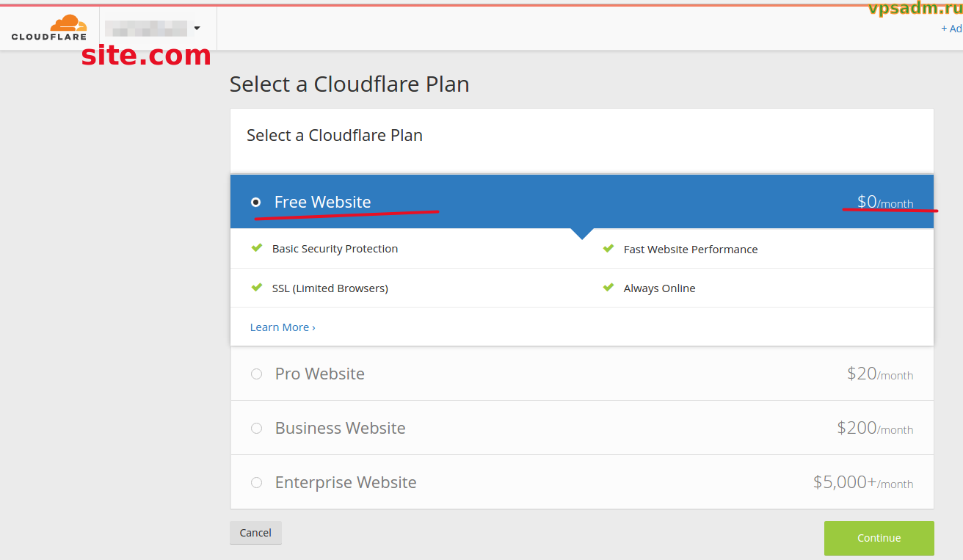The height and width of the screenshot is (560, 963).
Task: Expand the Business Website plan label
Action: 340,428
